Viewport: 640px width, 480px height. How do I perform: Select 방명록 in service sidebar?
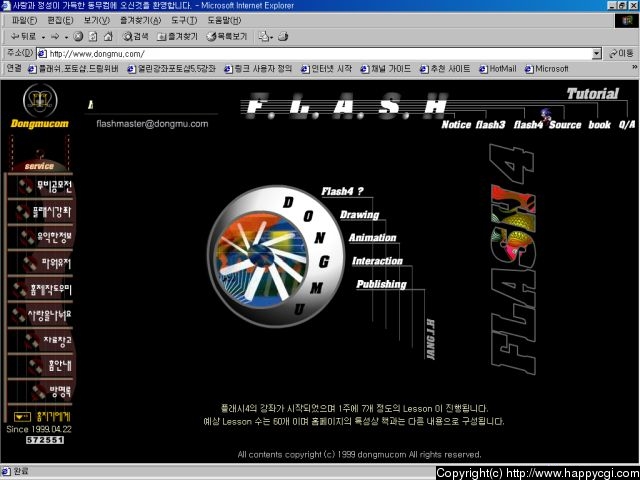coord(51,392)
